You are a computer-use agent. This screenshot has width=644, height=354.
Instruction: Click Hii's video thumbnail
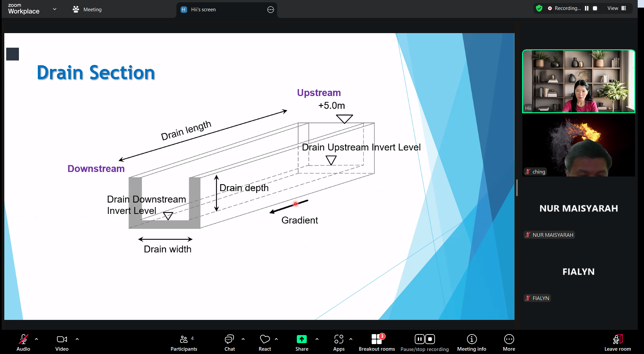[x=578, y=81]
